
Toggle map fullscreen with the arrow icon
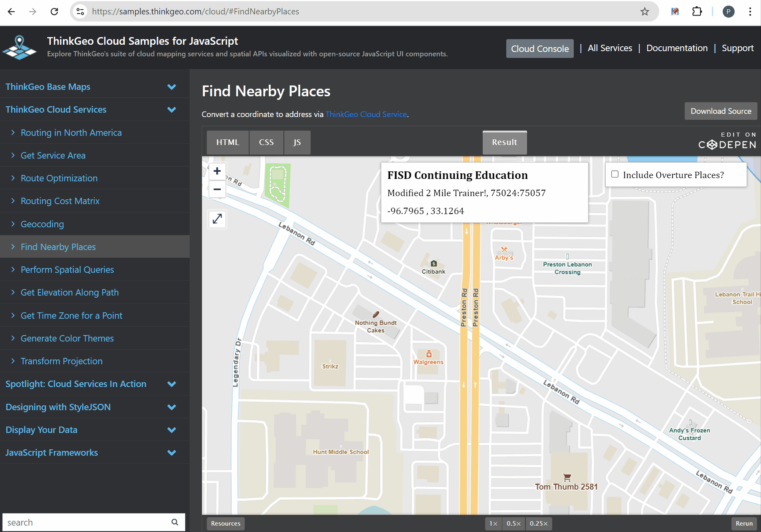click(217, 219)
